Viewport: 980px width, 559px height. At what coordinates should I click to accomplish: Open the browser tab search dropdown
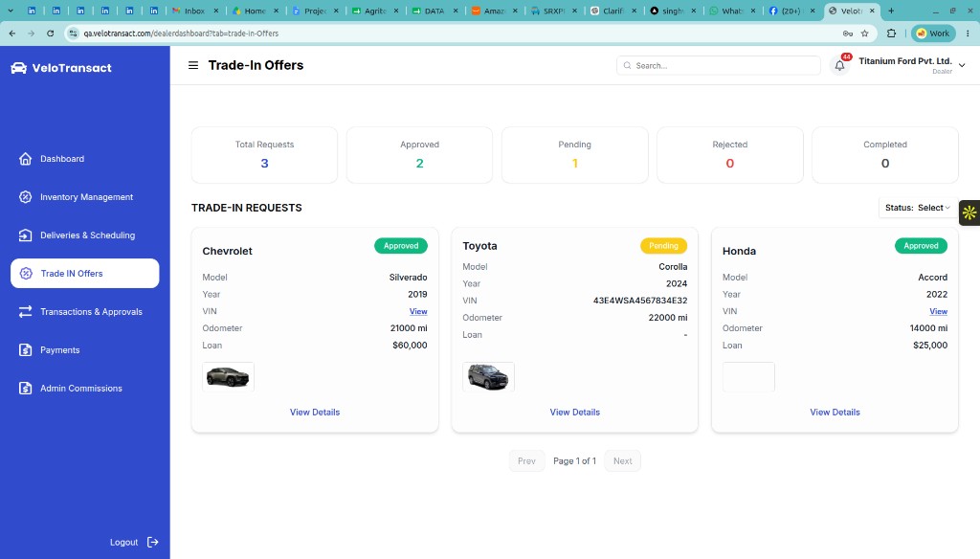[11, 11]
